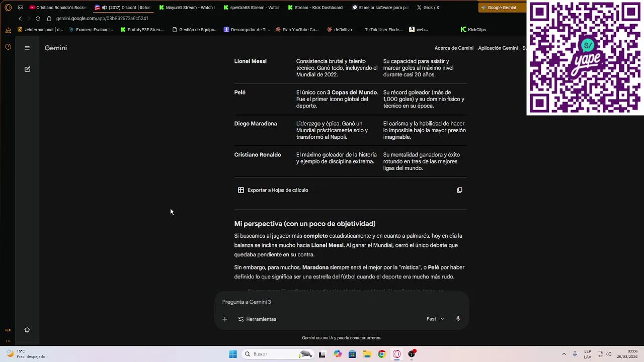
Task: Open the KickClips bookmark
Action: point(473,30)
